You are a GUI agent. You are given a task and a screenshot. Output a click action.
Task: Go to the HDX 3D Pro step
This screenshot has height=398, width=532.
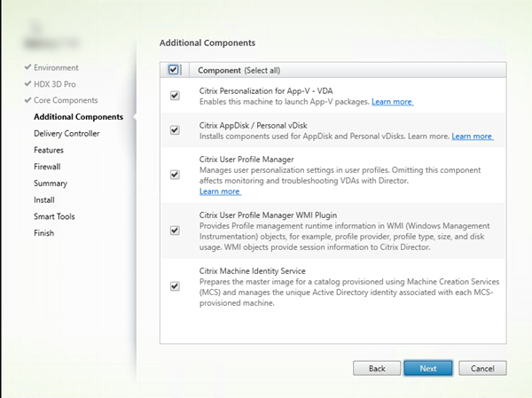(x=57, y=84)
